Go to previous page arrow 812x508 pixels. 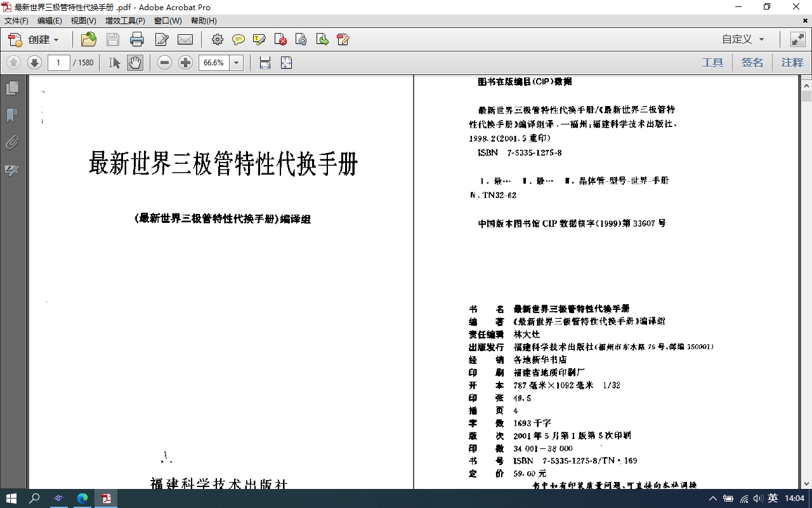pyautogui.click(x=14, y=63)
